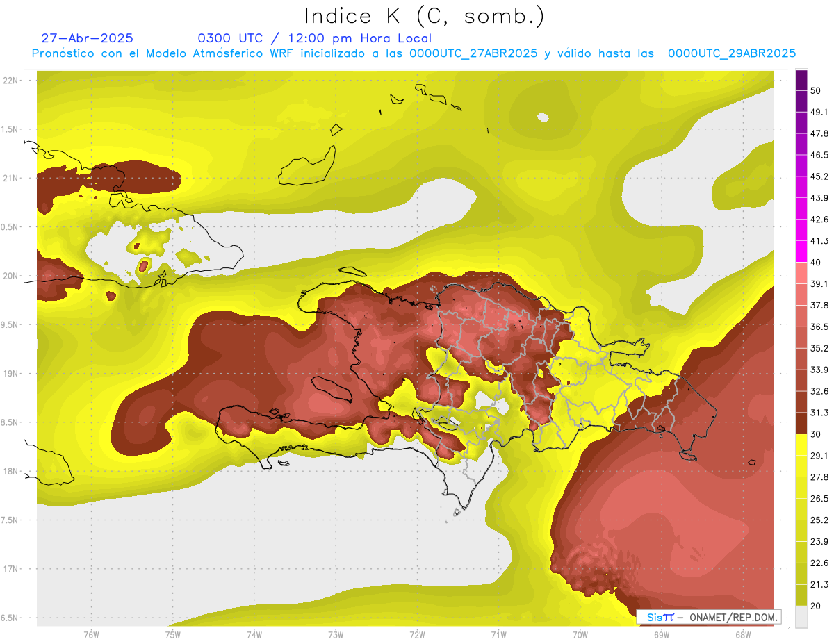Click the colorbar value '22.6'
The height and width of the screenshot is (644, 834).
click(819, 563)
